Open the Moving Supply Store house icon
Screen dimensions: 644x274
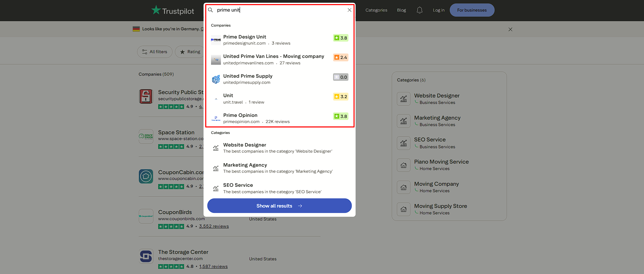(404, 209)
